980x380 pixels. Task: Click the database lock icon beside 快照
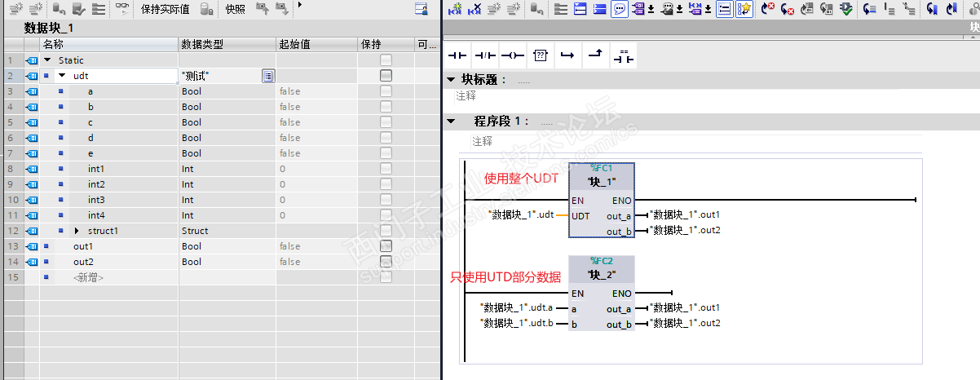tap(207, 9)
